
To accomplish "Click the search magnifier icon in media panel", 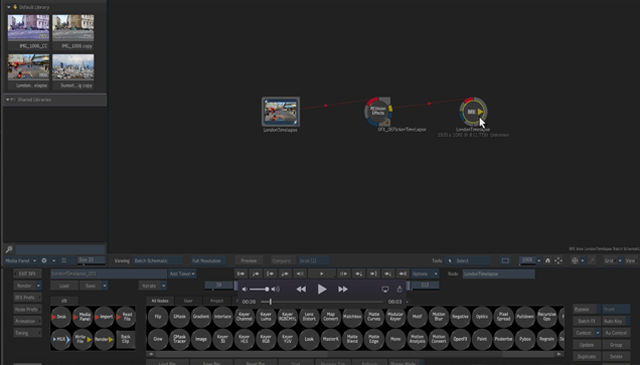I will pos(9,249).
